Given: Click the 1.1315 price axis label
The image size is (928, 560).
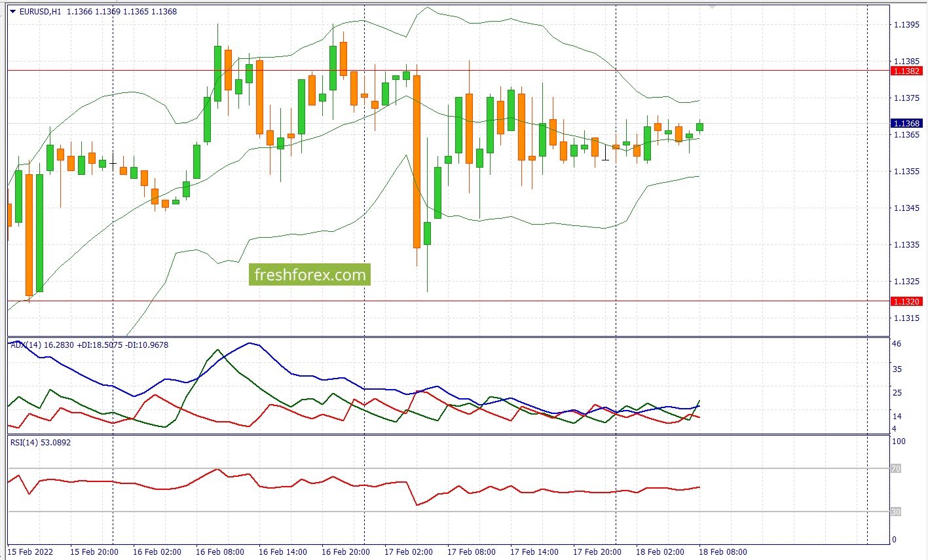Looking at the screenshot, I should click(907, 318).
